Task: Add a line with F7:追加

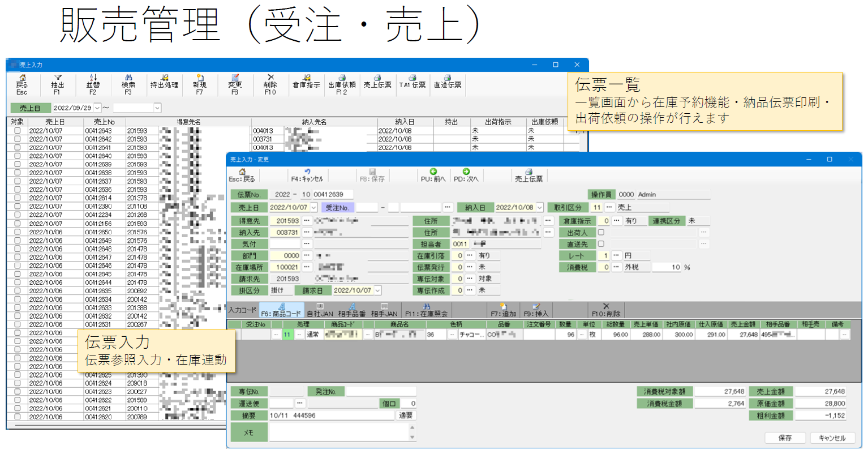Action: [503, 310]
